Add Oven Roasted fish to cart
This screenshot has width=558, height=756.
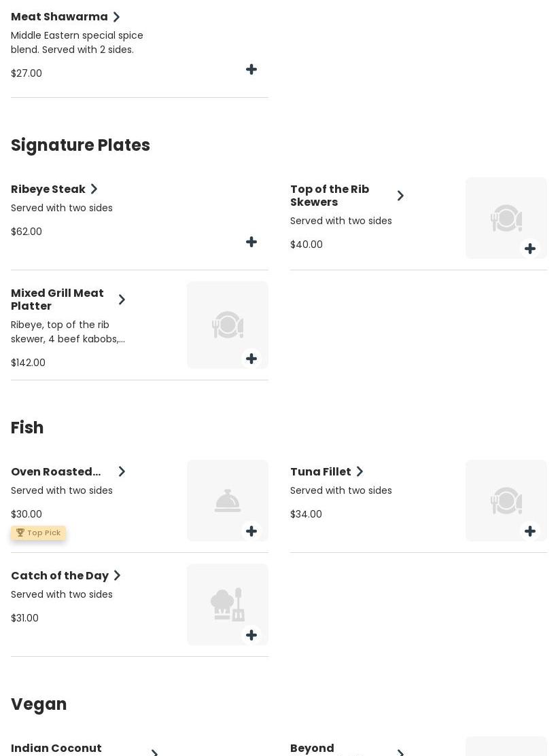(251, 532)
